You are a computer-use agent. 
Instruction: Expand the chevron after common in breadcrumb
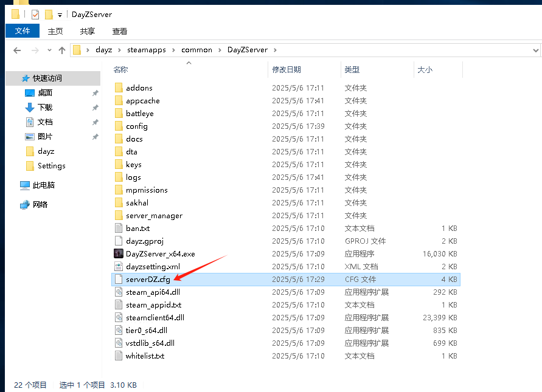(220, 50)
